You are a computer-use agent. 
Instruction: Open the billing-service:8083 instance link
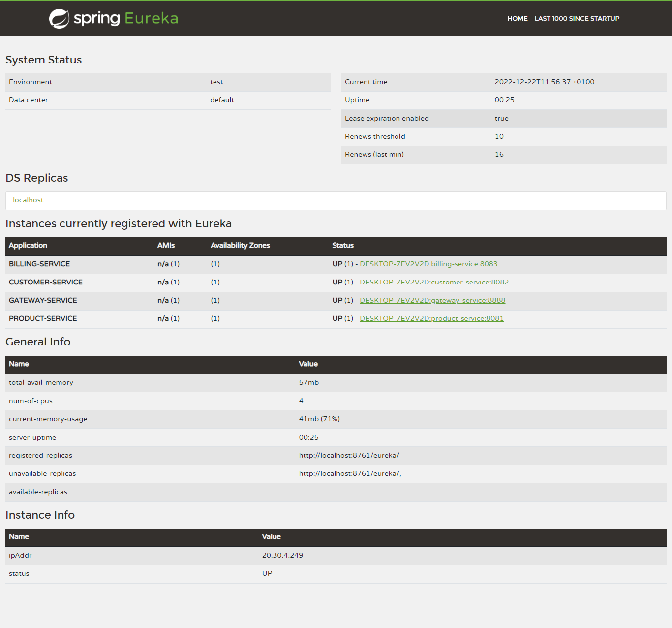pos(428,264)
